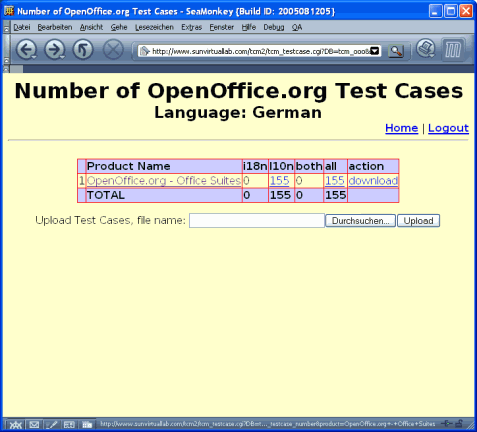Click the download link in action column
This screenshot has height=432, width=477.
point(373,181)
